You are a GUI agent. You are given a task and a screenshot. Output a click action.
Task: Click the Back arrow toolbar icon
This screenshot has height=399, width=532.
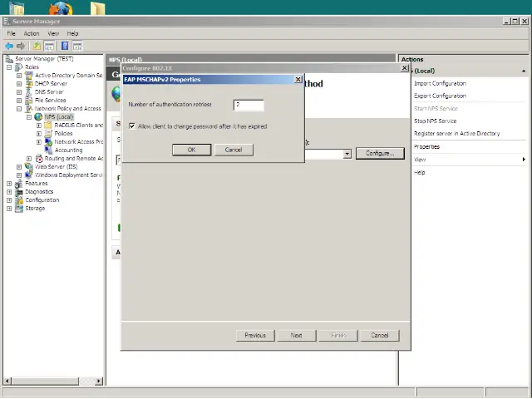click(x=9, y=46)
